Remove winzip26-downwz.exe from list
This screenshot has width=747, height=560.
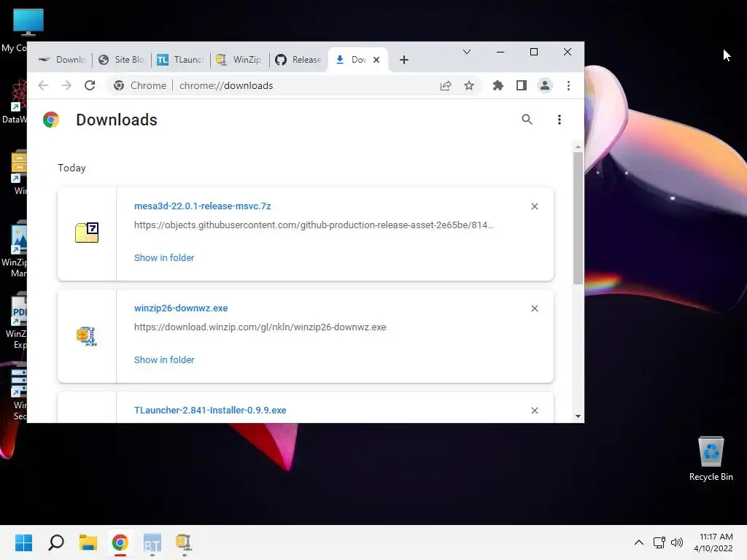[535, 308]
